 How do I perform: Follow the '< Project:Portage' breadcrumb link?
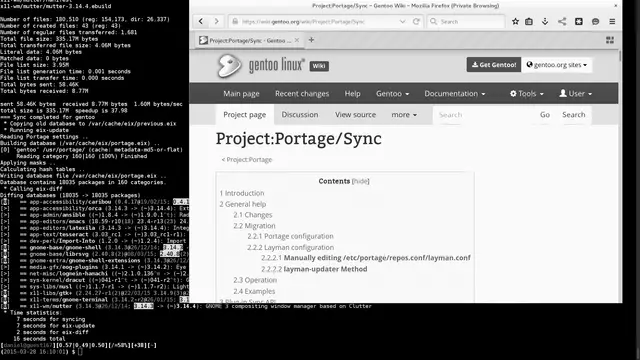(x=247, y=160)
